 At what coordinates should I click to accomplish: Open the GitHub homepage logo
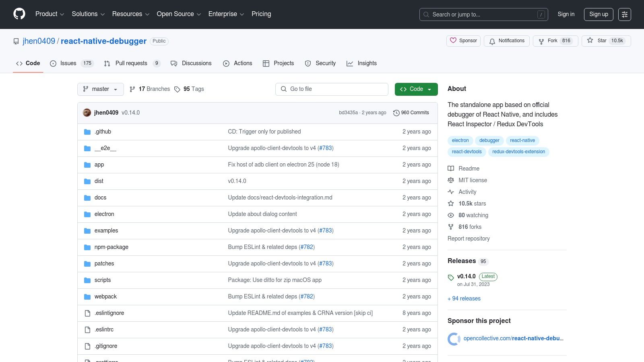(19, 14)
